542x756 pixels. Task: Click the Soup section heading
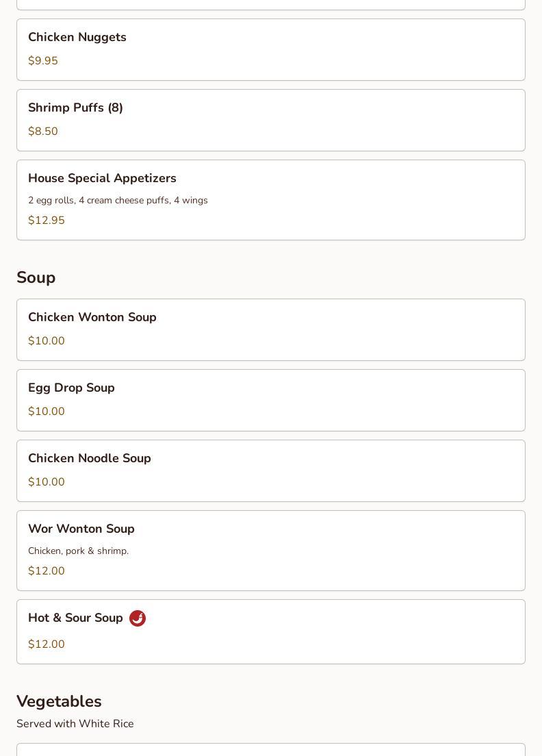[x=36, y=277]
